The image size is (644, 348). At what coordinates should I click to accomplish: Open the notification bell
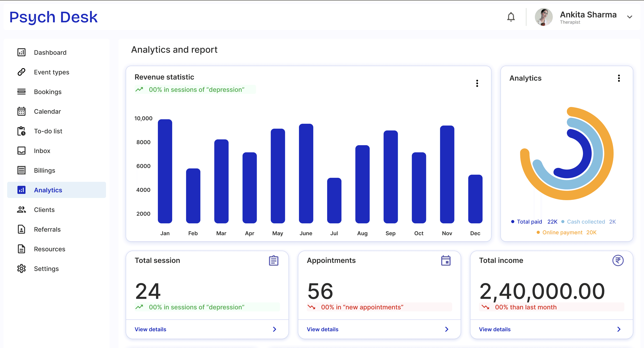(511, 17)
